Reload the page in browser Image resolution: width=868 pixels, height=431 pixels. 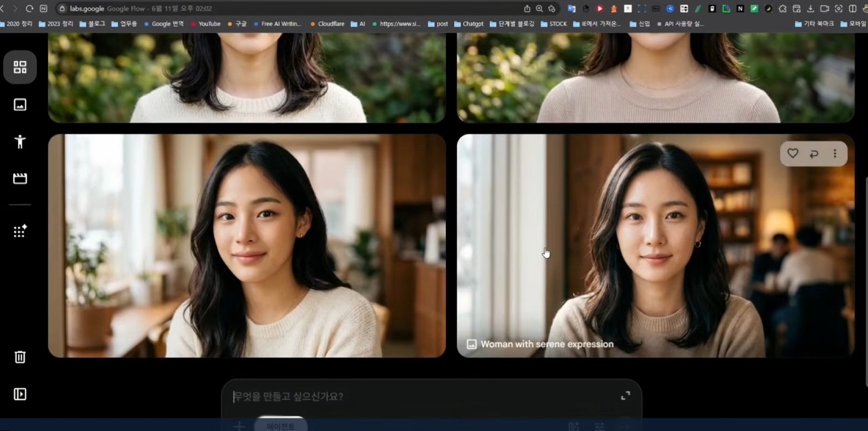pos(29,9)
